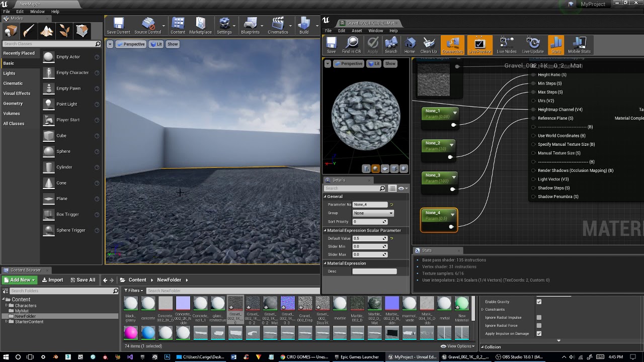644x362 pixels.
Task: Open the Group dropdown in Details
Action: point(373,213)
